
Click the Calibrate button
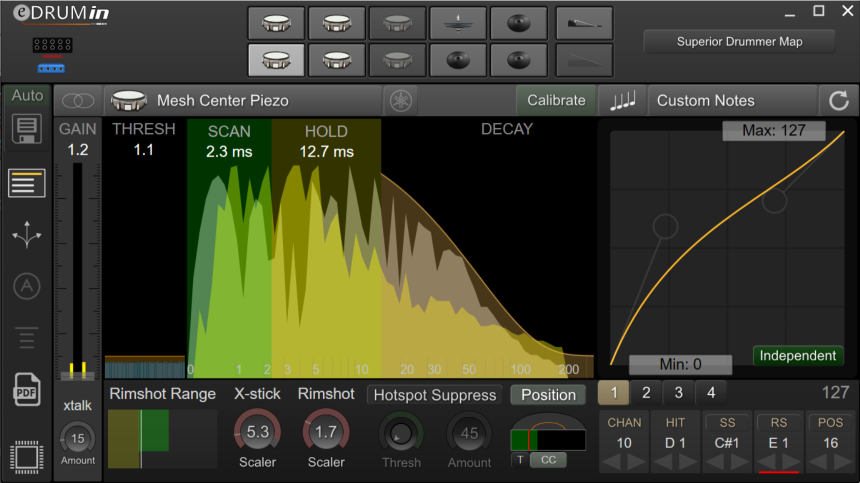coord(556,101)
